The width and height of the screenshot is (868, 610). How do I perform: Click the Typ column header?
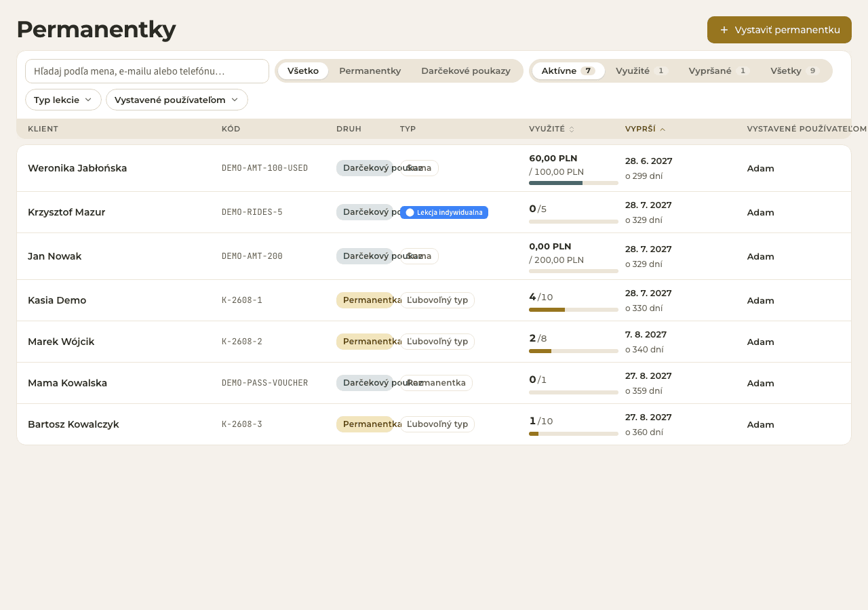click(408, 129)
